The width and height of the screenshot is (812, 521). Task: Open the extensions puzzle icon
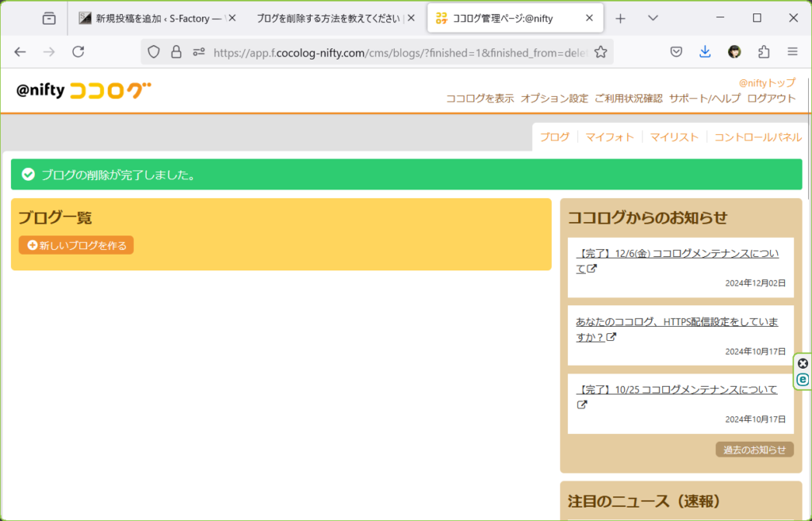click(764, 52)
